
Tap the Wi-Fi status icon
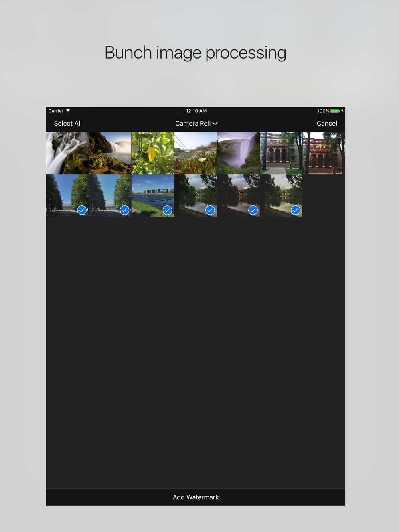(68, 111)
